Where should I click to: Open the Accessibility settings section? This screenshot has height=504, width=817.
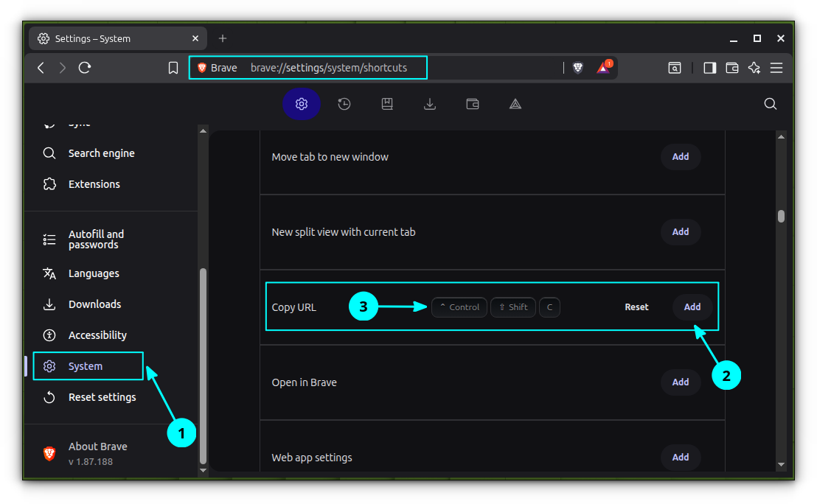point(97,335)
